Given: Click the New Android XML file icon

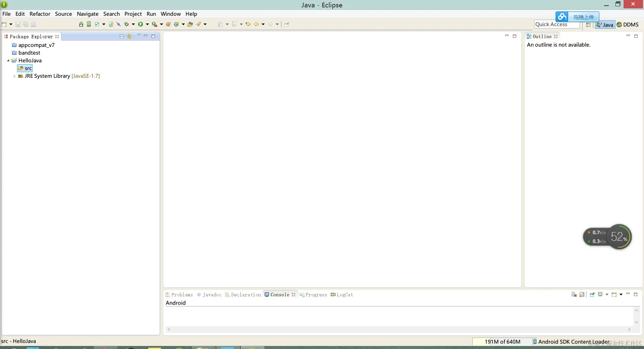Looking at the screenshot, I should (x=111, y=24).
